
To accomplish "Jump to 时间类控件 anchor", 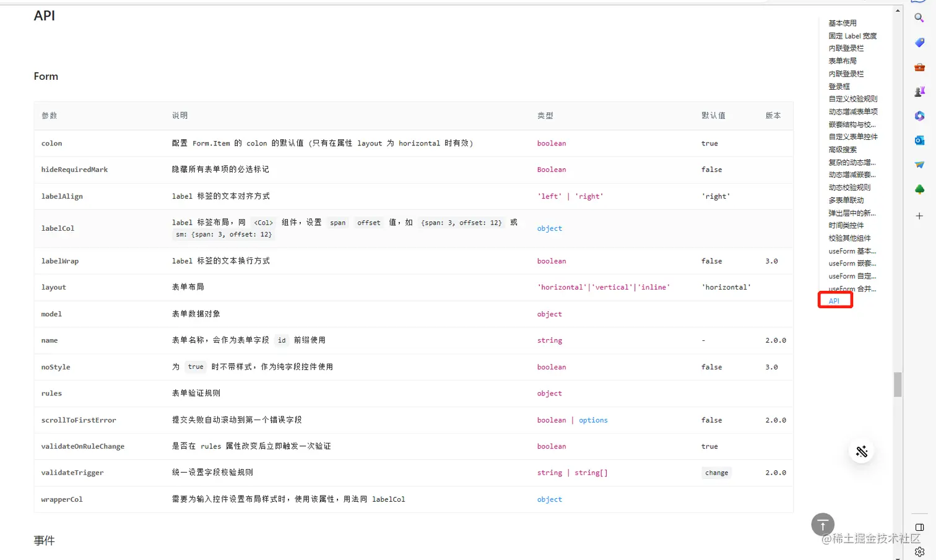I will (x=846, y=225).
